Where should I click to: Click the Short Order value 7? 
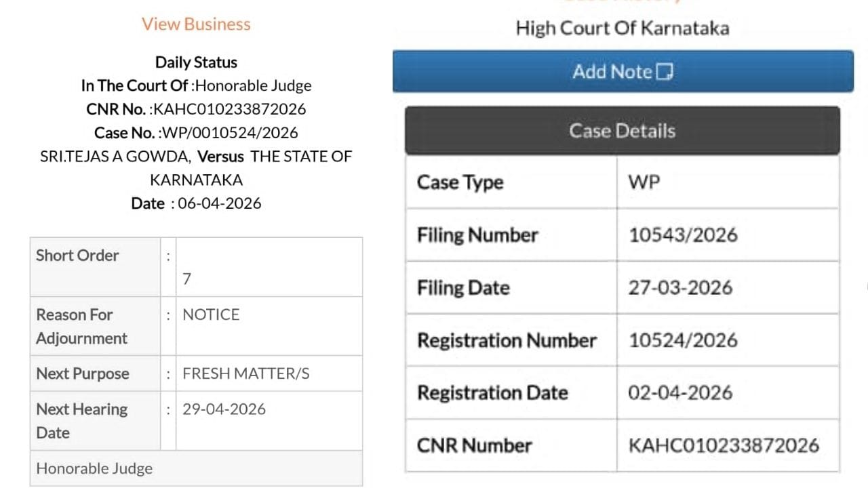187,279
